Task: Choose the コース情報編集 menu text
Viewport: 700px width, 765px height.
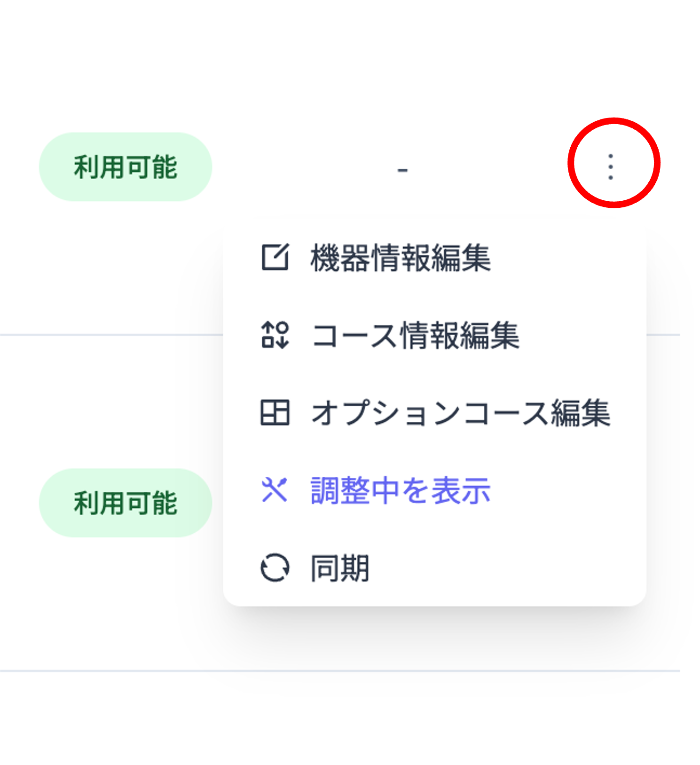Action: [416, 335]
